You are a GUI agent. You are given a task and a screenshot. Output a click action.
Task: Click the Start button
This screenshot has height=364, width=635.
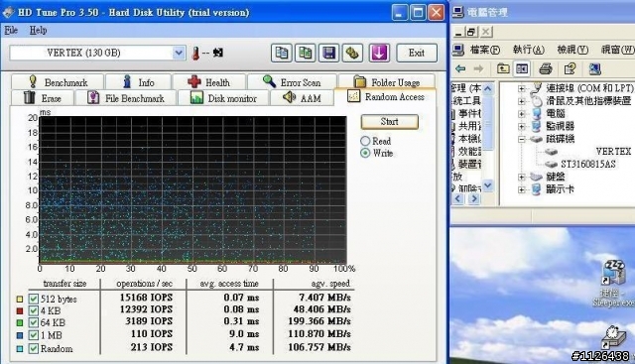coord(389,121)
